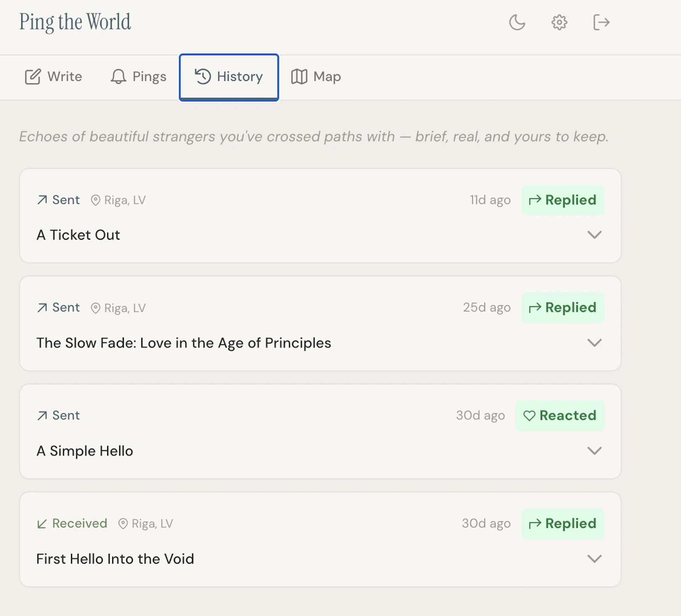Click 30d ago on First Hello Into the Void
This screenshot has width=681, height=616.
pyautogui.click(x=486, y=524)
